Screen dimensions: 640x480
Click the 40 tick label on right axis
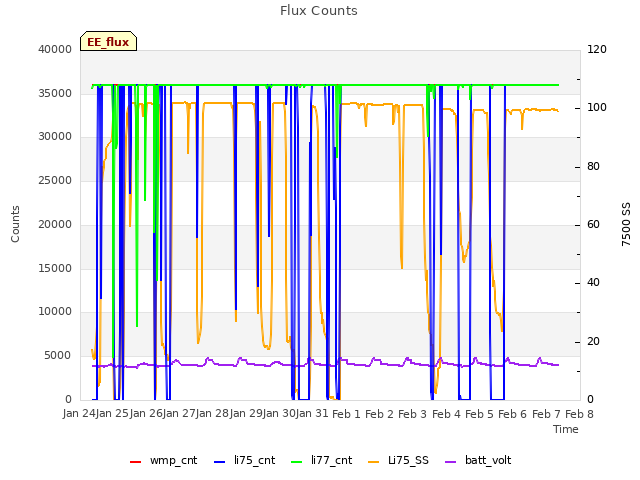click(x=593, y=283)
